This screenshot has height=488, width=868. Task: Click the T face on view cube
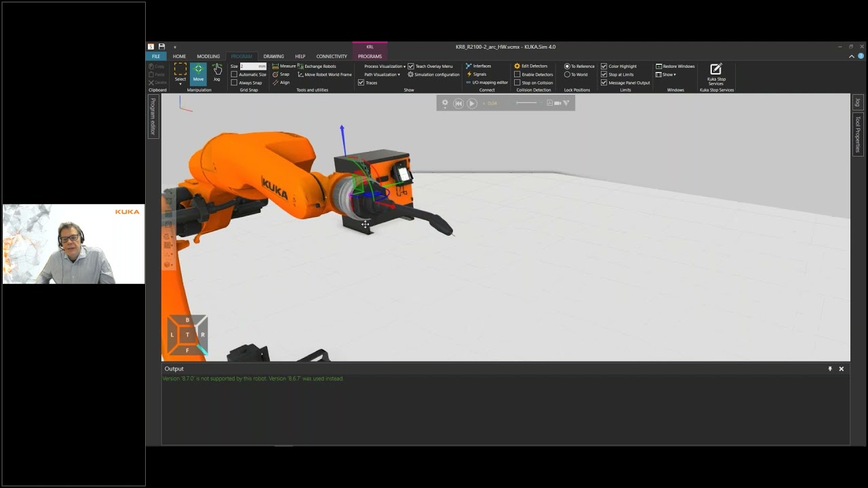(187, 335)
